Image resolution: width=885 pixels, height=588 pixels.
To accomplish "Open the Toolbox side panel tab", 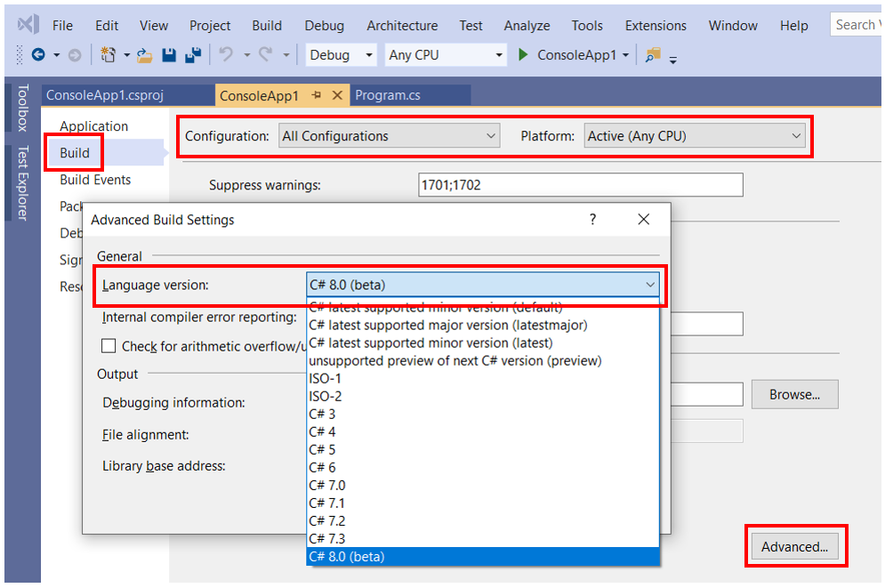I will [x=22, y=109].
